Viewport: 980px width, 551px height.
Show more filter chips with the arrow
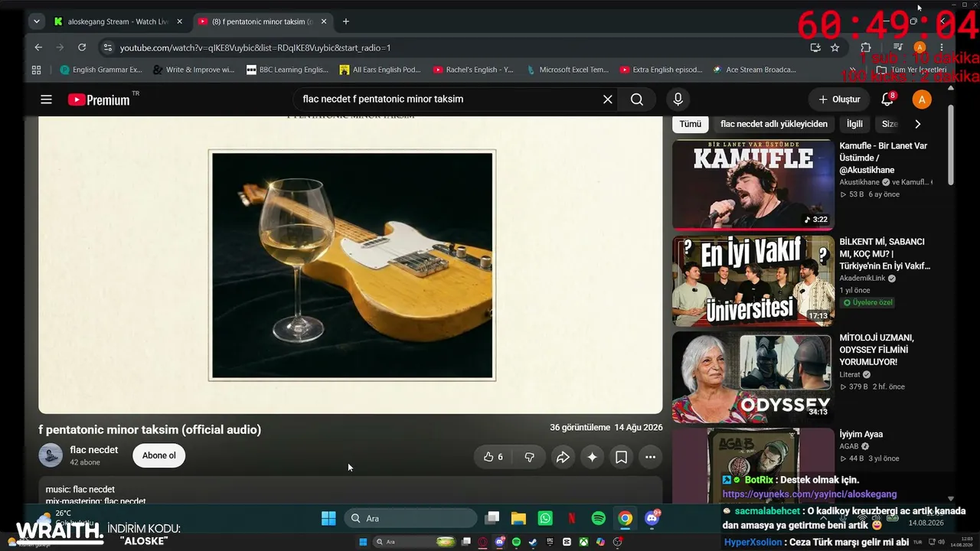pos(918,124)
